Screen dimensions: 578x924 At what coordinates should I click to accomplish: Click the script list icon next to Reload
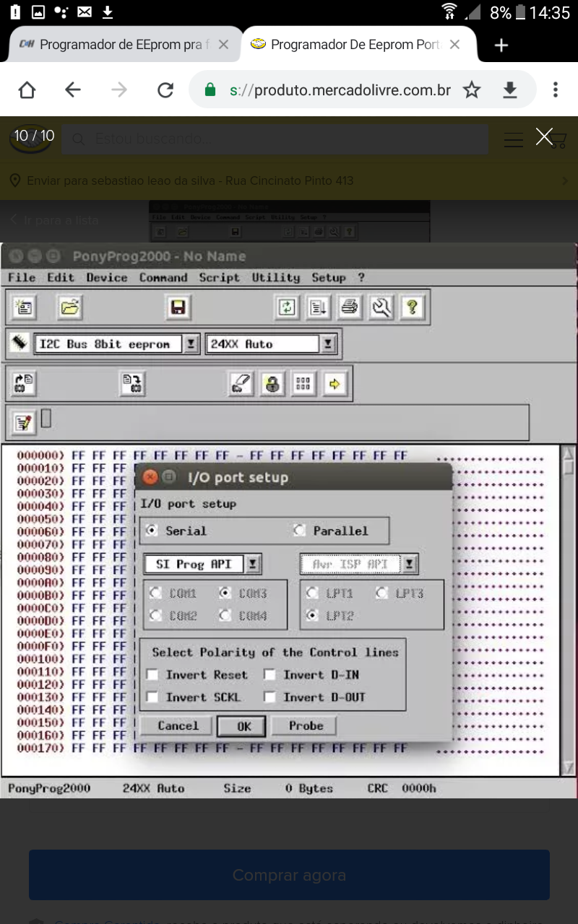(318, 308)
